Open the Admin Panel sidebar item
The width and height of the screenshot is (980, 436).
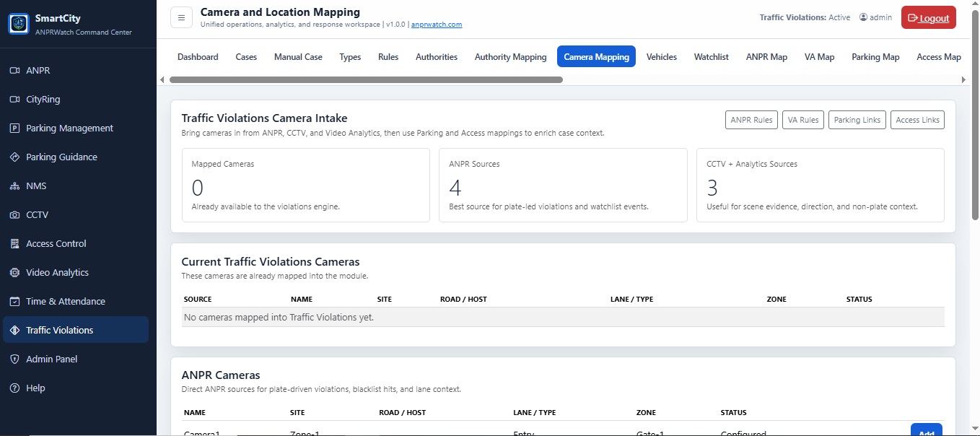pyautogui.click(x=76, y=359)
